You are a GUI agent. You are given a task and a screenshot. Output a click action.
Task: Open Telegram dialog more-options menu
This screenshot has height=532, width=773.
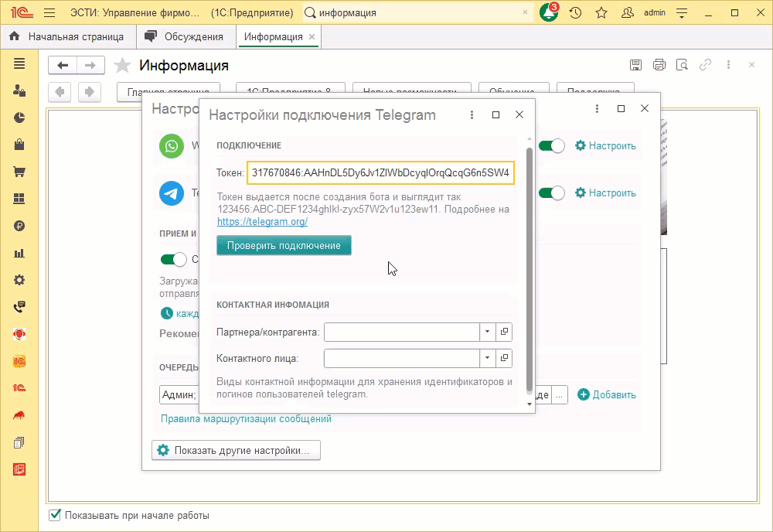click(472, 114)
